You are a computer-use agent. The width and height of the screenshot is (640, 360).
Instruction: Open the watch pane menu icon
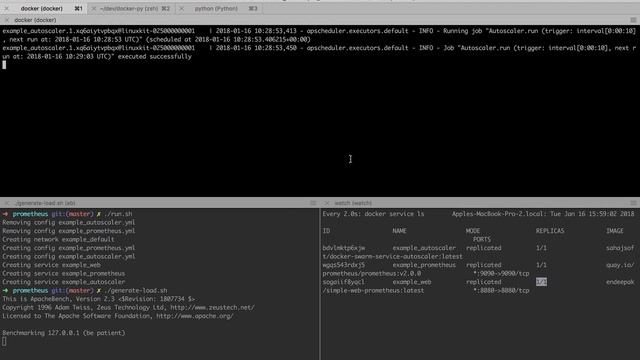coord(633,203)
